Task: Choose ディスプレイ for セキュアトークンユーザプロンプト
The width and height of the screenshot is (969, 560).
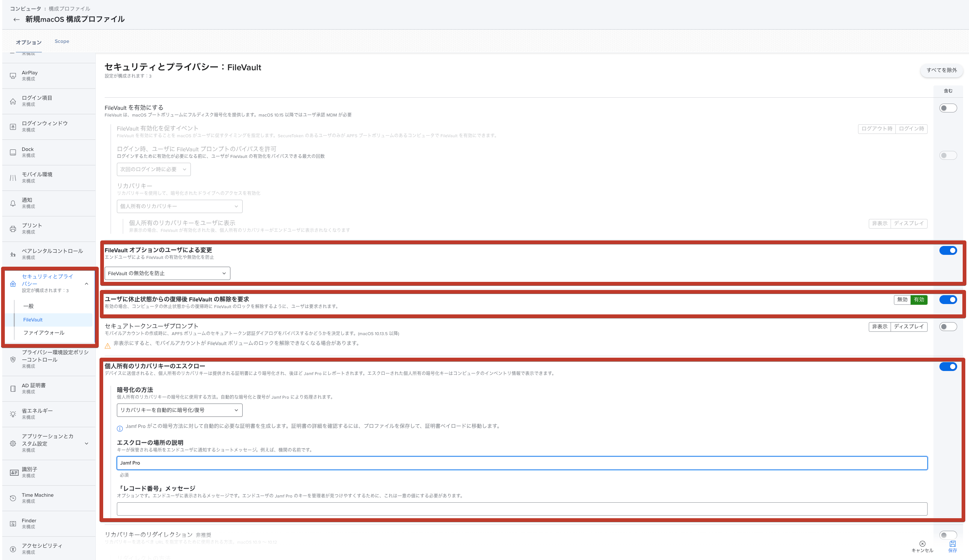Action: click(x=909, y=327)
